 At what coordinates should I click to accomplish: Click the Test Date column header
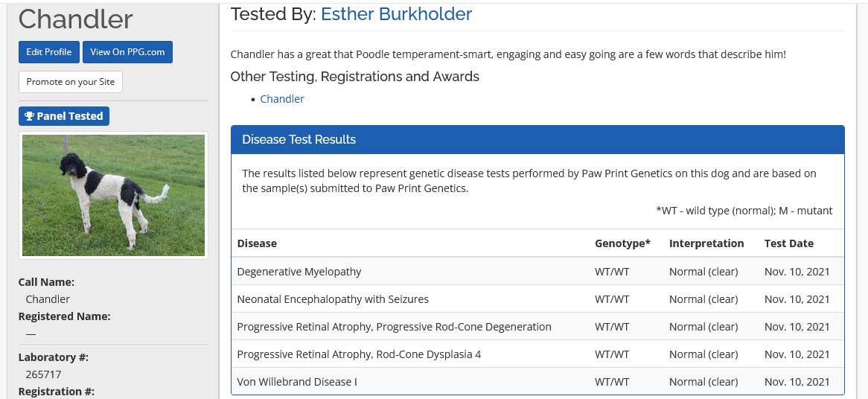pyautogui.click(x=788, y=243)
